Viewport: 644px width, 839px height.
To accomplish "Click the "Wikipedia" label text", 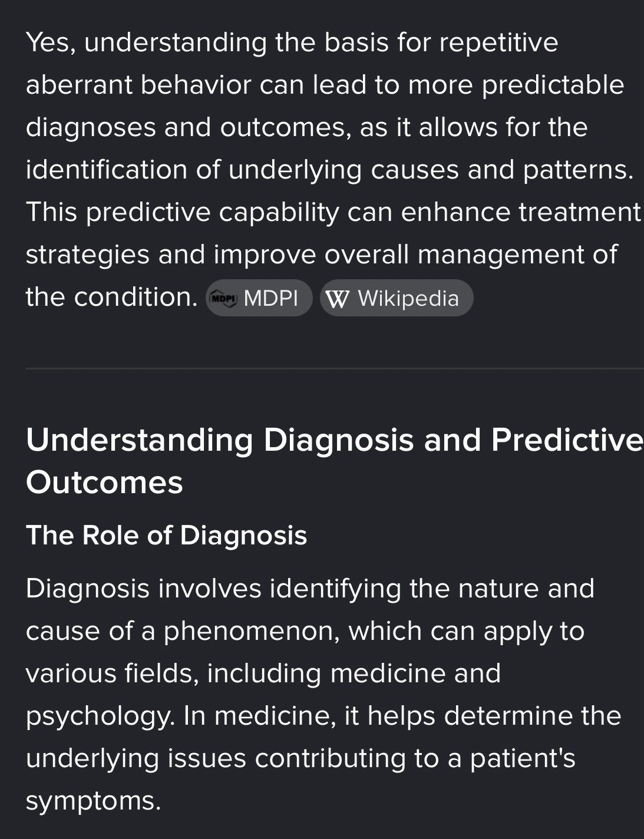I will [x=408, y=298].
